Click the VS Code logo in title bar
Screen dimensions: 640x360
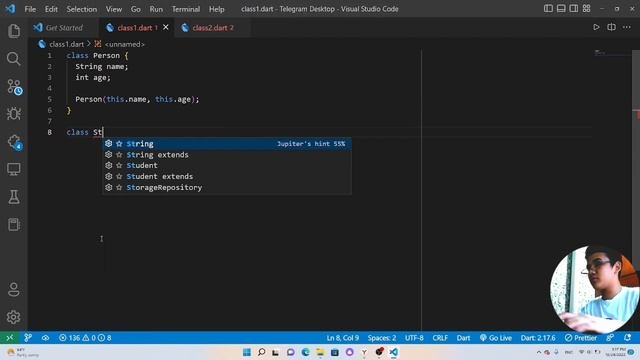click(x=11, y=9)
